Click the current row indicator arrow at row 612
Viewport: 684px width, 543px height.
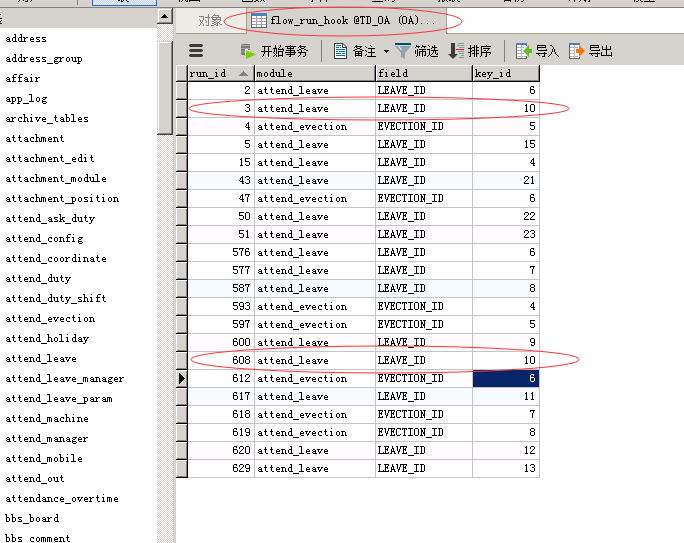tap(182, 379)
